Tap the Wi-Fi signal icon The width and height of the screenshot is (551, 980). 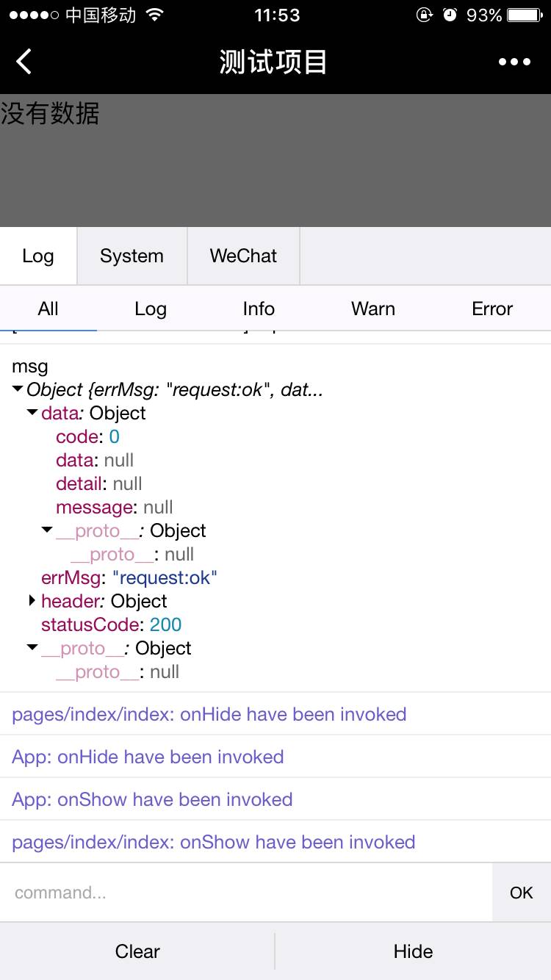(x=154, y=15)
